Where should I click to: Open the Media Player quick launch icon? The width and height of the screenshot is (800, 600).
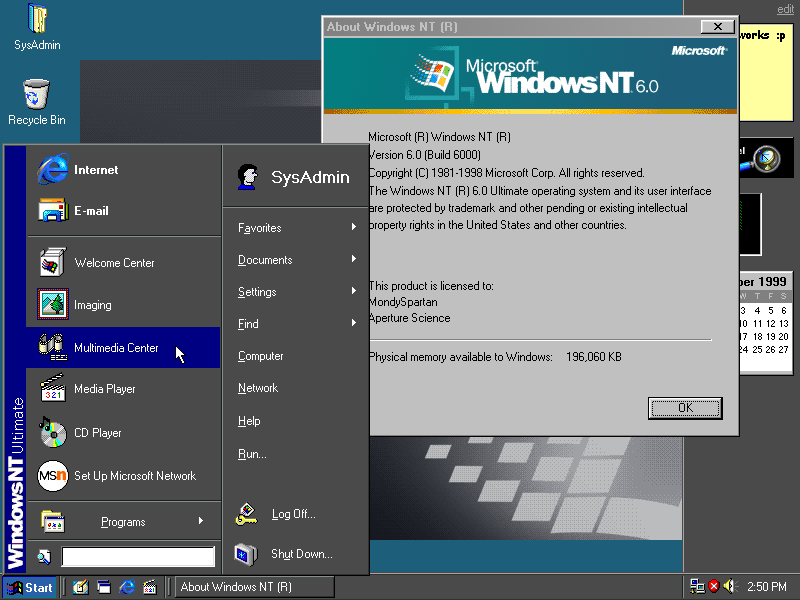pos(150,587)
